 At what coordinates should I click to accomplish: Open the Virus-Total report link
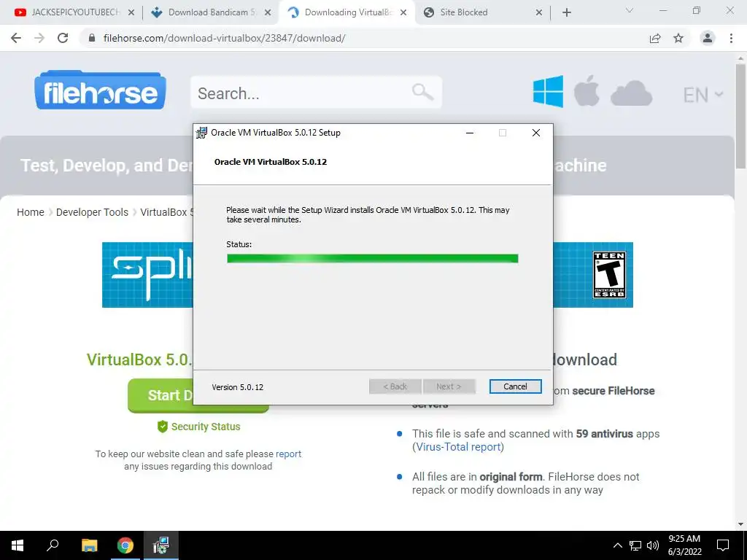pos(458,447)
